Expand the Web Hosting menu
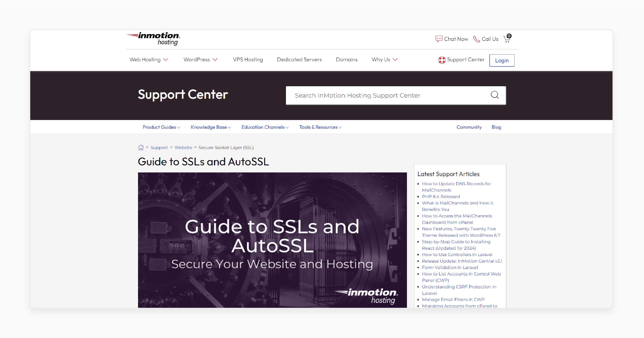 coord(149,59)
